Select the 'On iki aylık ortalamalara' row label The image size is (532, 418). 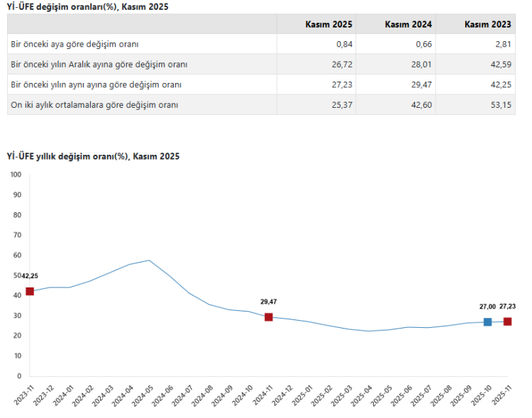pyautogui.click(x=94, y=104)
